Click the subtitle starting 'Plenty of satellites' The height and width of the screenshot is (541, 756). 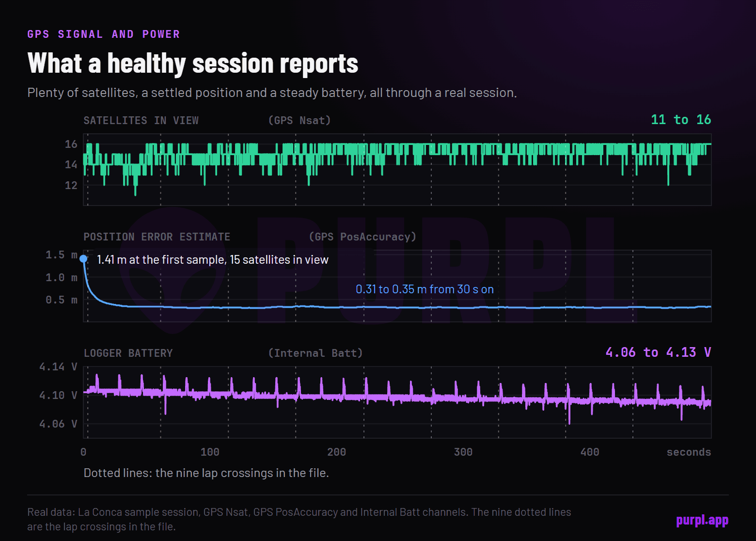tap(272, 93)
